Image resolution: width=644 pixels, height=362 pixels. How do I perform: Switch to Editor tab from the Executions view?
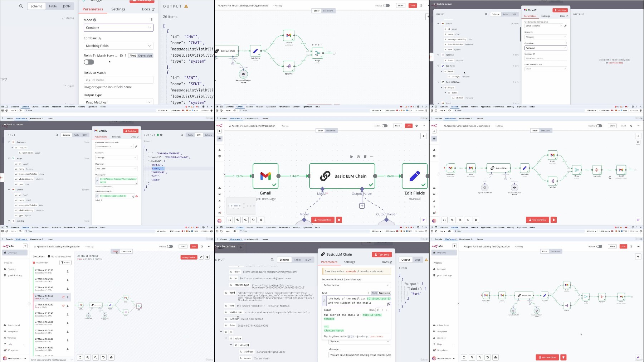tap(116, 251)
